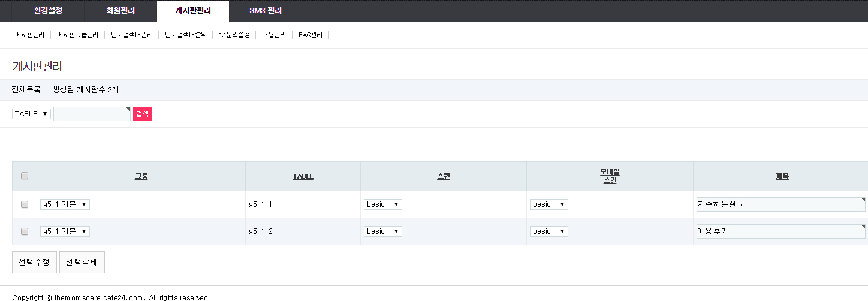Image resolution: width=868 pixels, height=301 pixels.
Task: Open the 환경설정 top menu
Action: [x=48, y=11]
